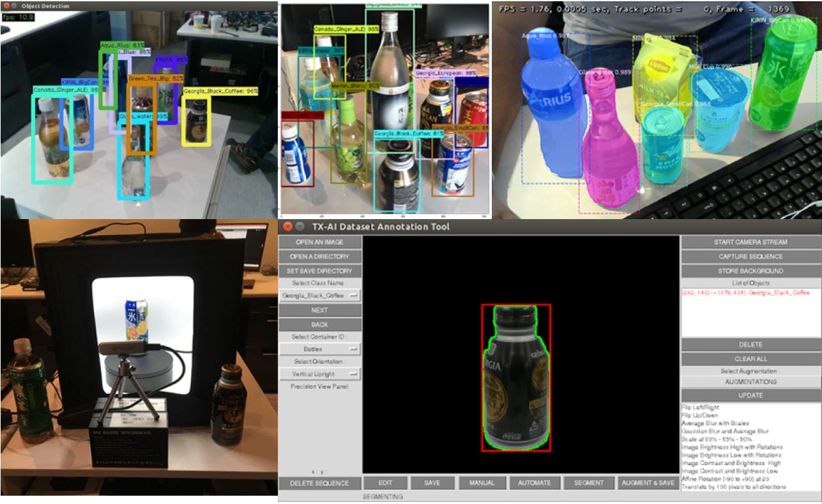
Task: Close the Object Detection window
Action: (4, 6)
